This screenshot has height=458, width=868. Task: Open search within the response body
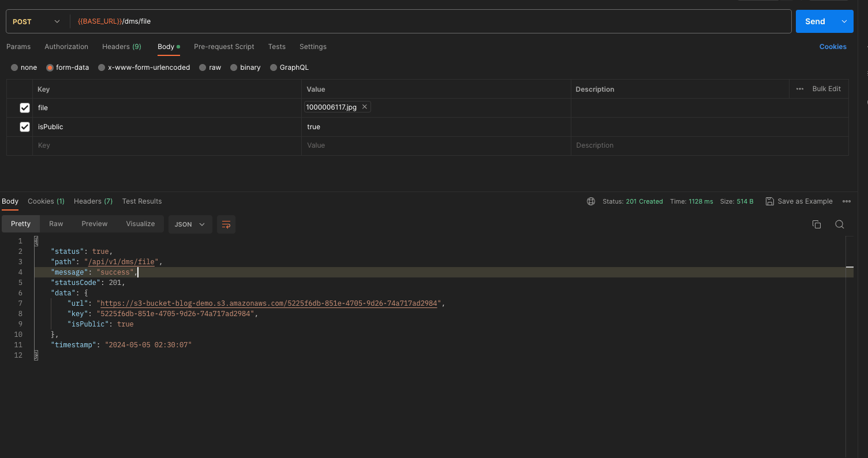point(840,224)
